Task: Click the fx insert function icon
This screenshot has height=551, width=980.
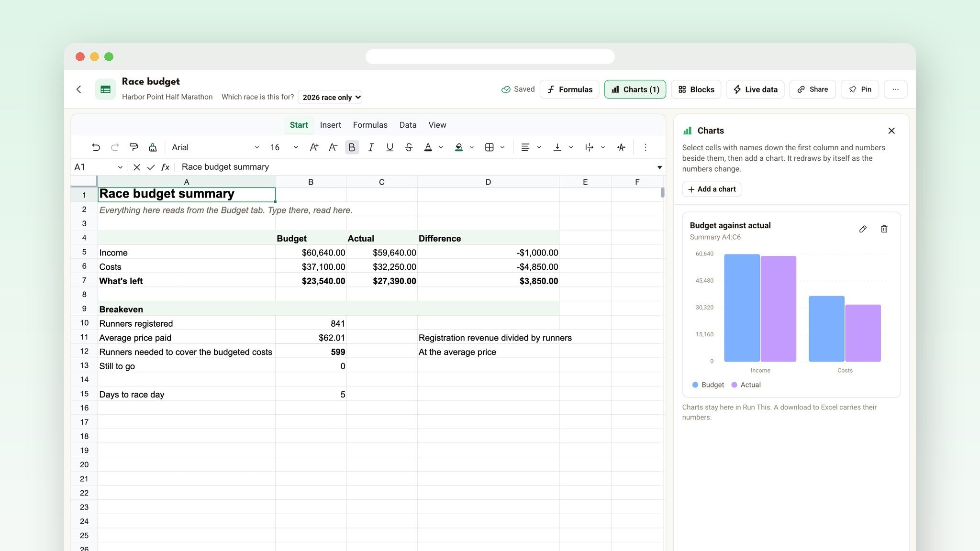Action: click(x=165, y=167)
